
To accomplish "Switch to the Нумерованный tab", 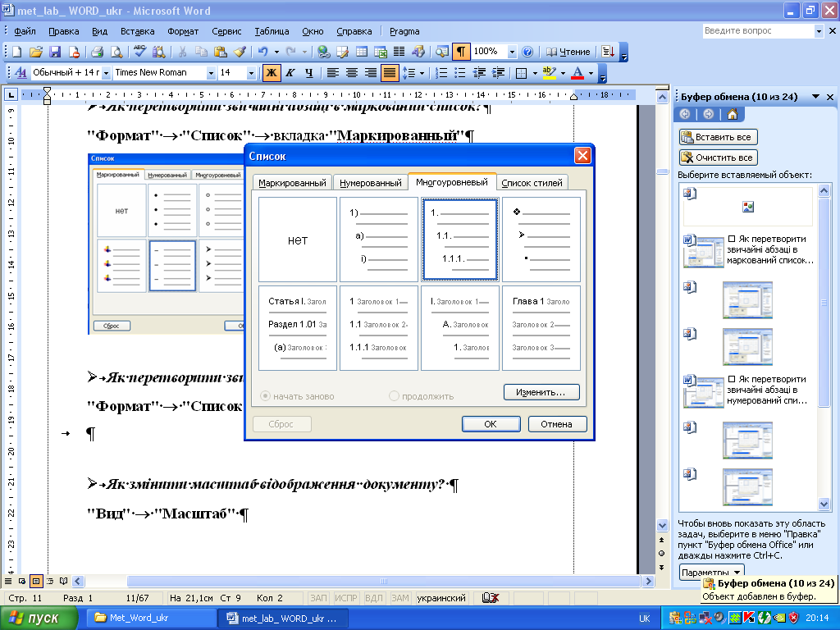I will coord(371,183).
